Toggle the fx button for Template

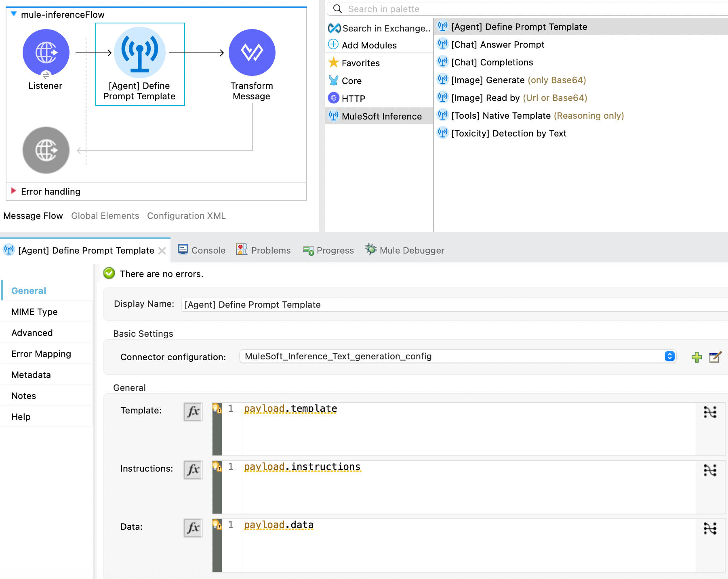[x=193, y=411]
